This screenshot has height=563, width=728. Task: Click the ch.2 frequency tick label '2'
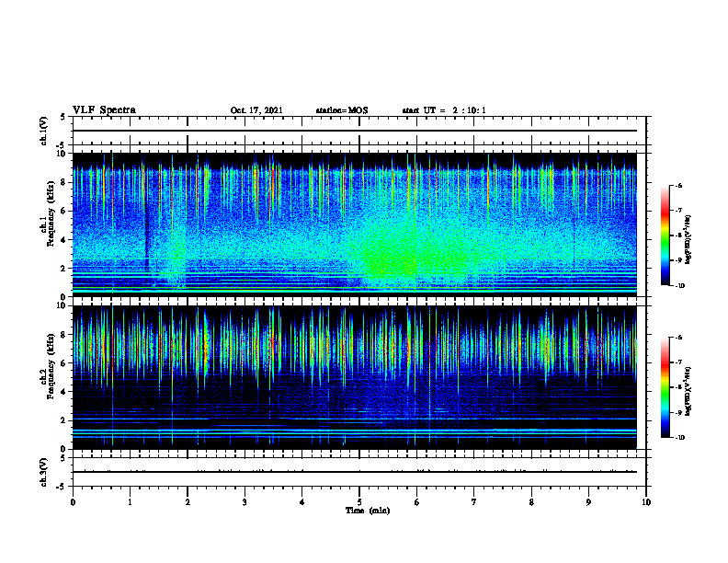[x=64, y=420]
